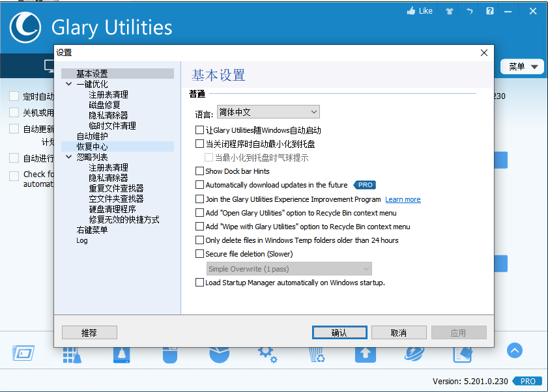Click the PRO badge beside version number
Screen dimensions: 548x392
[527, 381]
